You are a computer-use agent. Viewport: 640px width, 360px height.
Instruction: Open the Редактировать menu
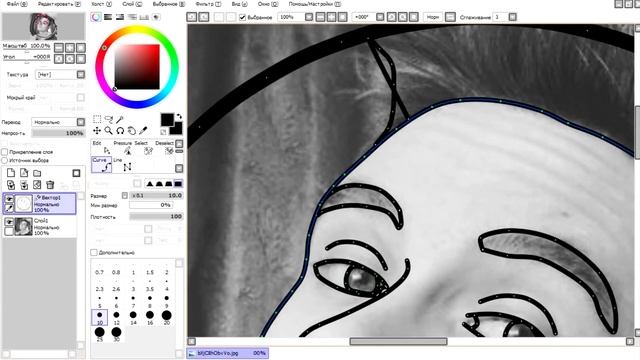pyautogui.click(x=59, y=4)
